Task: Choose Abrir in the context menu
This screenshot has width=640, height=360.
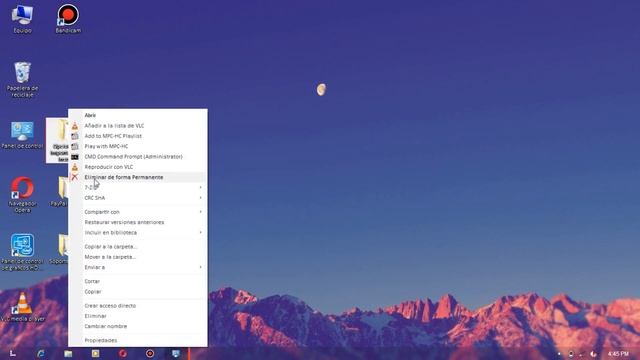Action: (138, 115)
